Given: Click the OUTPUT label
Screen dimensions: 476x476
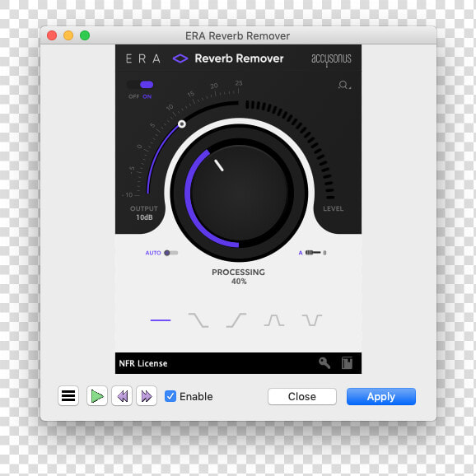Looking at the screenshot, I should [144, 208].
